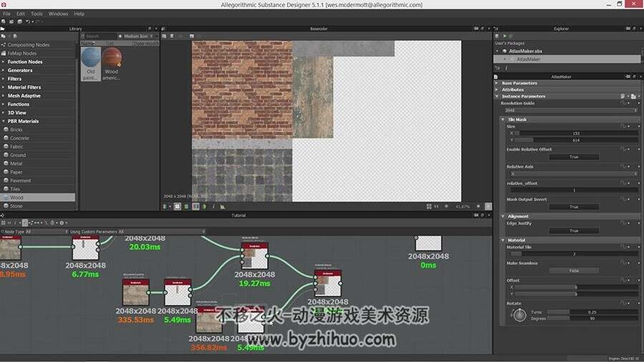
Task: Toggle Make Seamless False button
Action: 574,270
